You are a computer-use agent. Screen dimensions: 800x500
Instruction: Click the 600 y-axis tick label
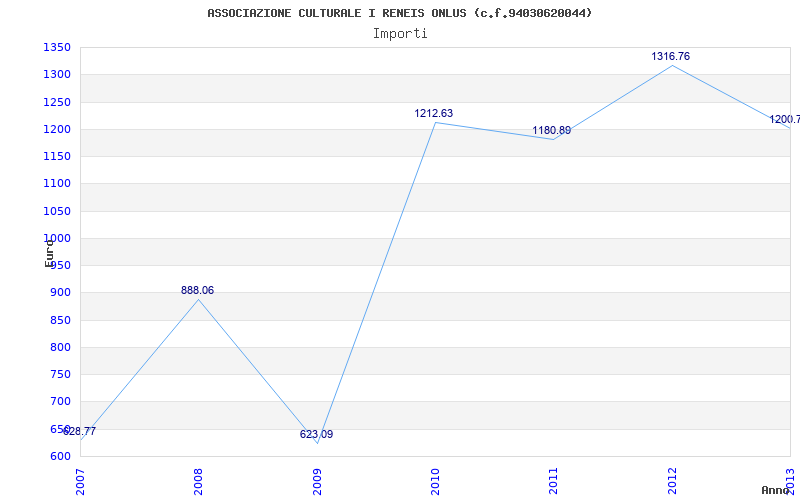(59, 457)
